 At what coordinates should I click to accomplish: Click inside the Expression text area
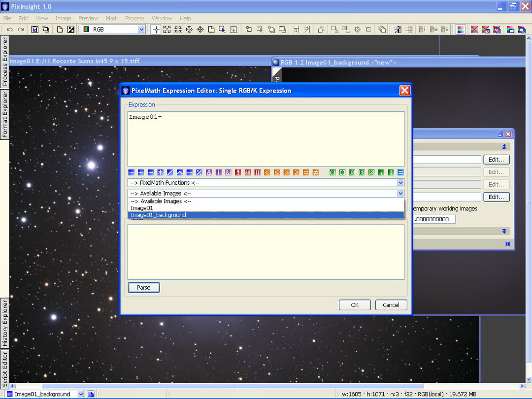tap(266, 139)
